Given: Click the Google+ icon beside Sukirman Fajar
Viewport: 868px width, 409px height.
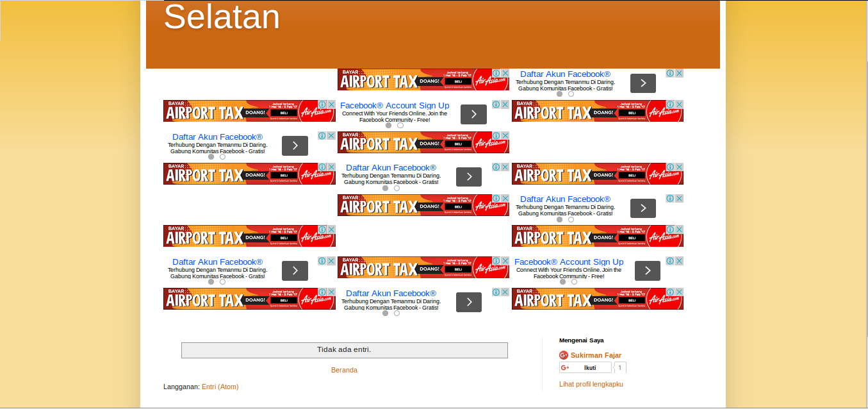Looking at the screenshot, I should [x=564, y=355].
